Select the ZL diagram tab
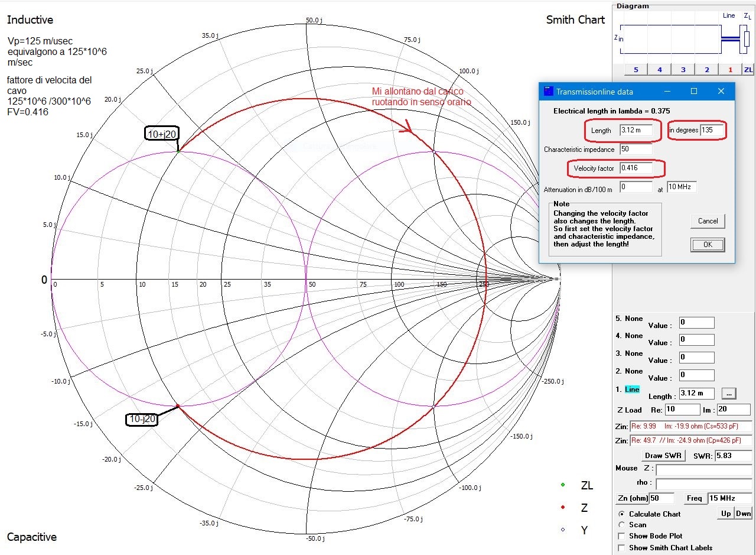Screen dimensions: 756x555 [748, 70]
